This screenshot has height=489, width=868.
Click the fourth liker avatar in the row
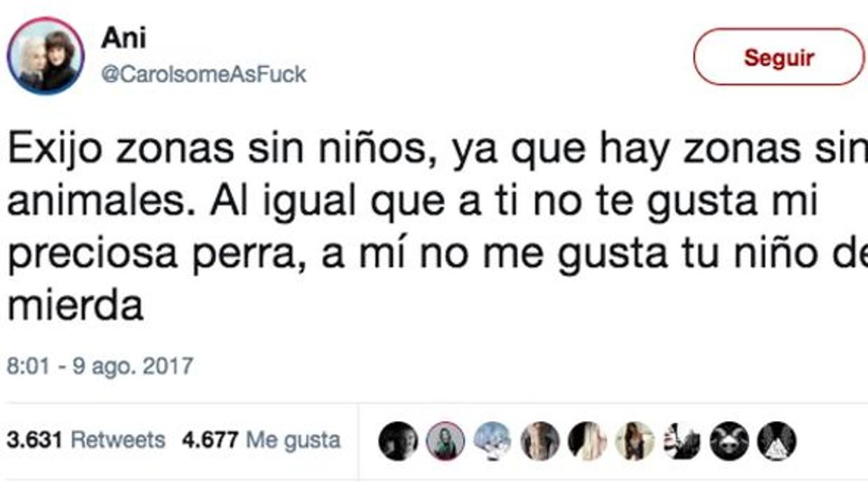[540, 441]
